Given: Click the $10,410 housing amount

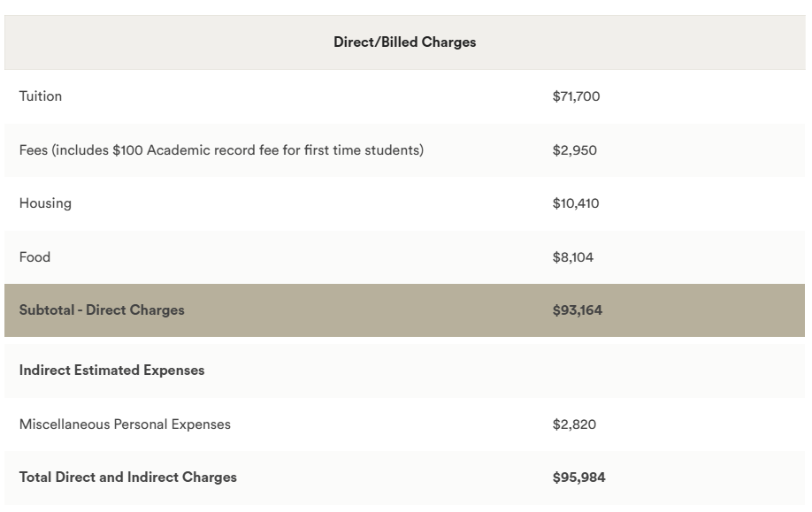Looking at the screenshot, I should click(x=575, y=203).
